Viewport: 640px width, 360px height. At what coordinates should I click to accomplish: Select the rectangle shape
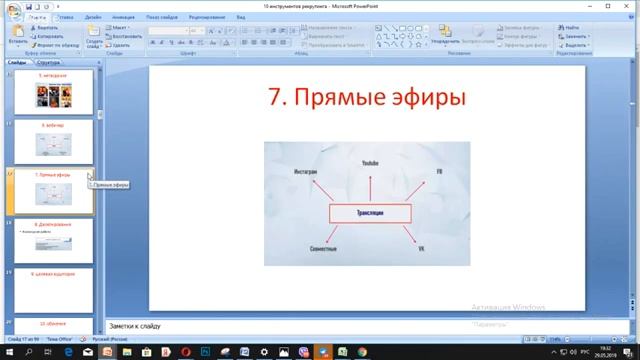(402, 28)
